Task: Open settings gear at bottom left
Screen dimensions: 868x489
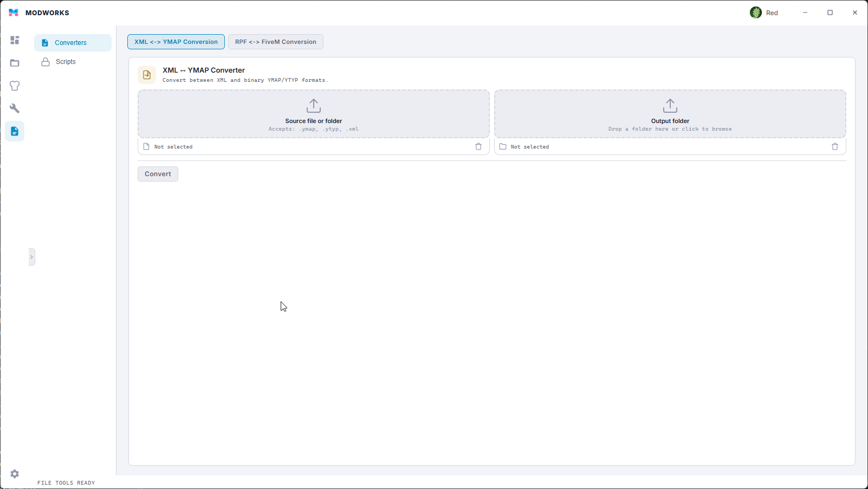Action: (x=15, y=474)
